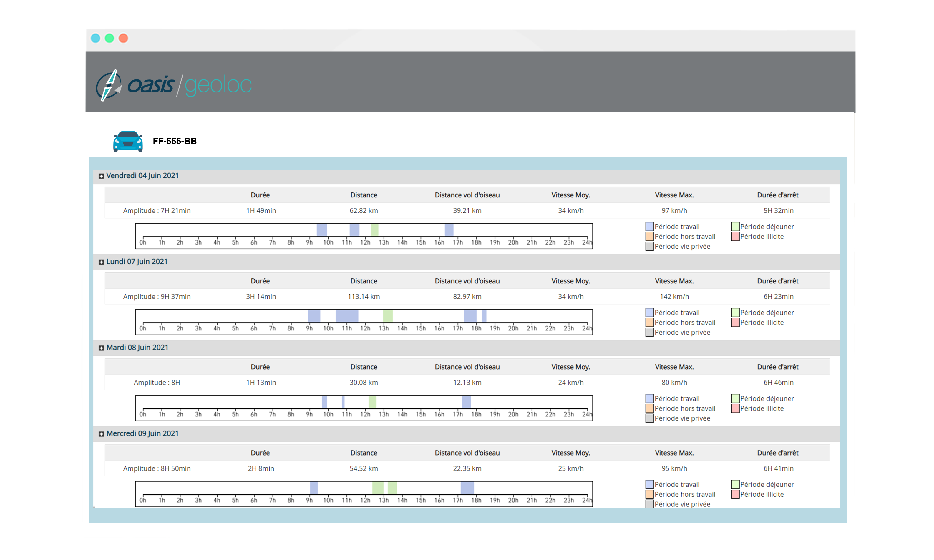Expand the Vendredi 04 Juin 2021 section
934x560 pixels.
[x=101, y=176]
